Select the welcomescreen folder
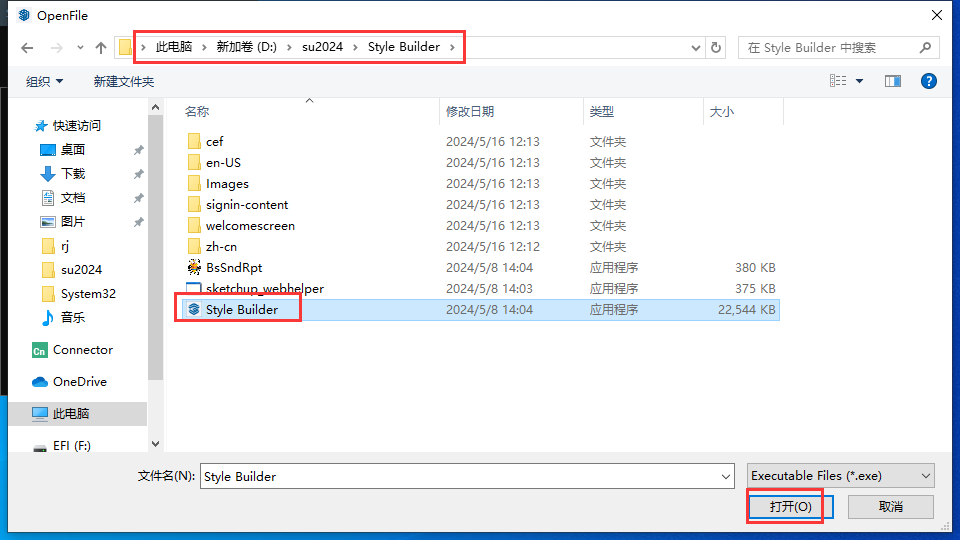960x540 pixels. pyautogui.click(x=250, y=226)
